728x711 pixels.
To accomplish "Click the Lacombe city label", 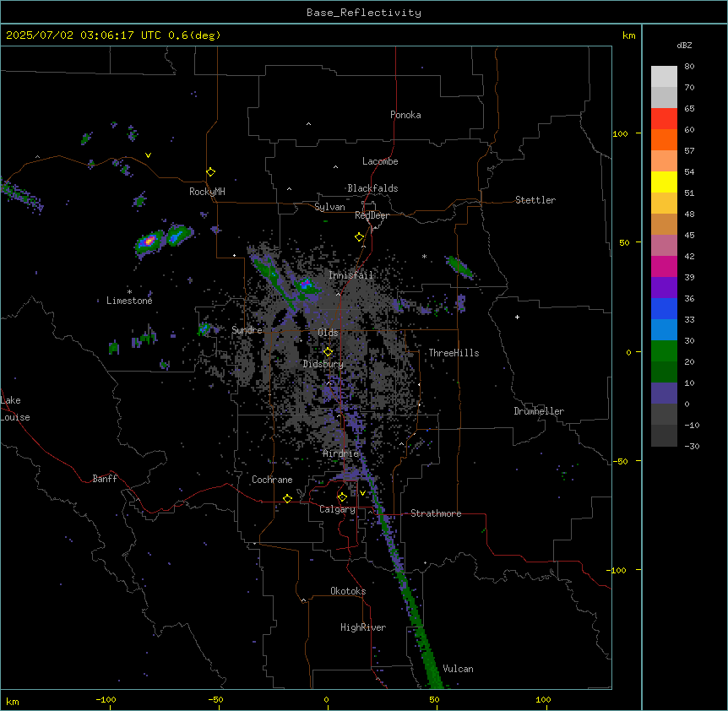I will point(380,161).
